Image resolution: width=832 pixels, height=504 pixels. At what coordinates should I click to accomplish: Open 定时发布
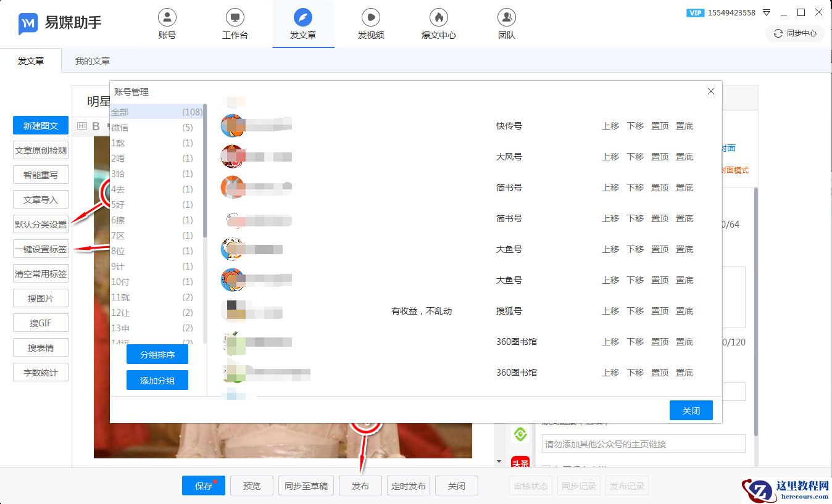point(409,485)
